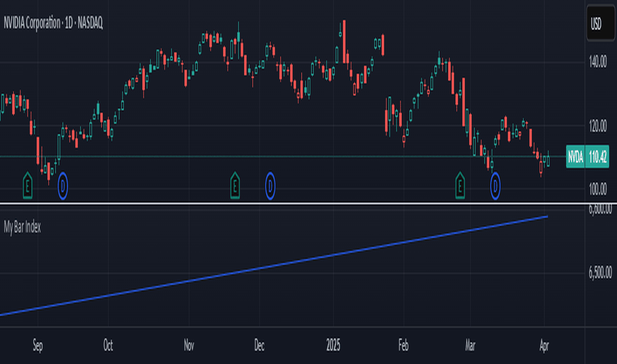The width and height of the screenshot is (617, 364).
Task: Click the earnings marker in late November
Action: pos(235,185)
